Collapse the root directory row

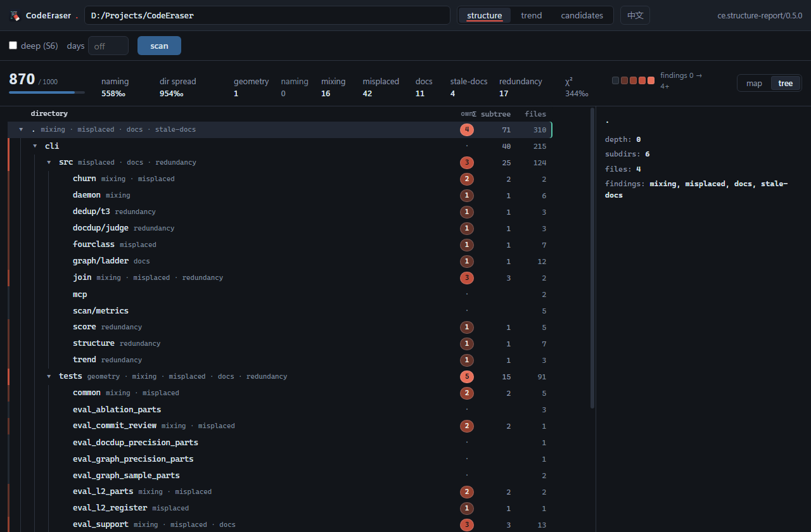(x=21, y=130)
